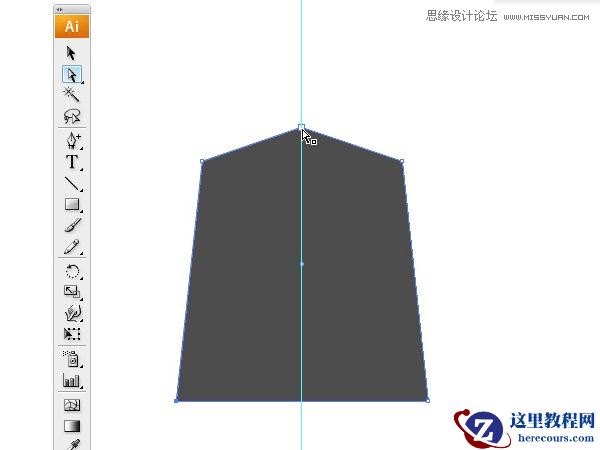
Task: Select the Direct Selection tool
Action: coord(72,74)
